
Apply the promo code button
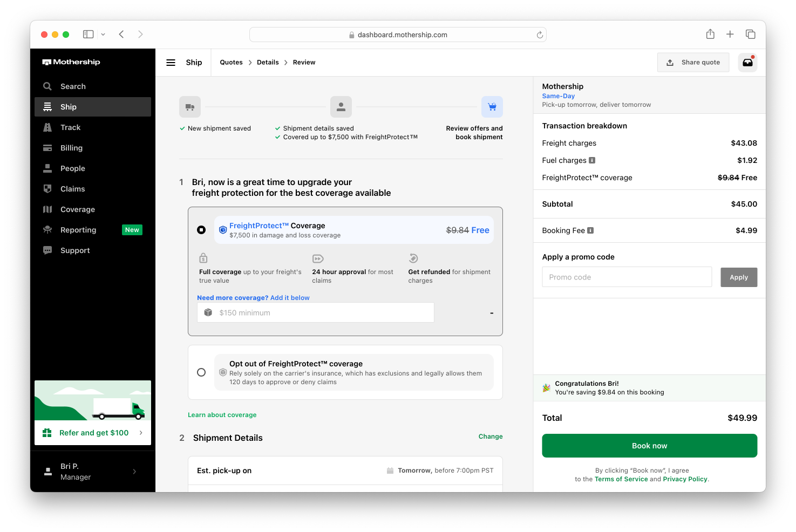click(739, 277)
